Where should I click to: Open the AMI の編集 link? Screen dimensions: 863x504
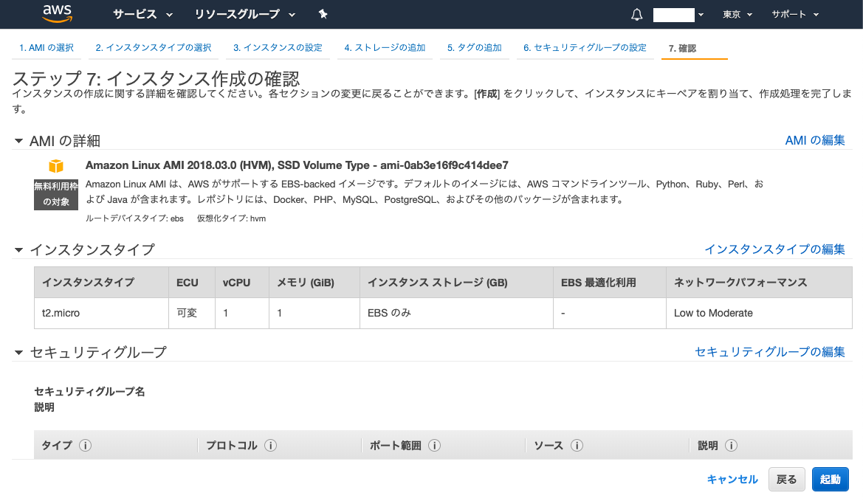click(x=815, y=139)
